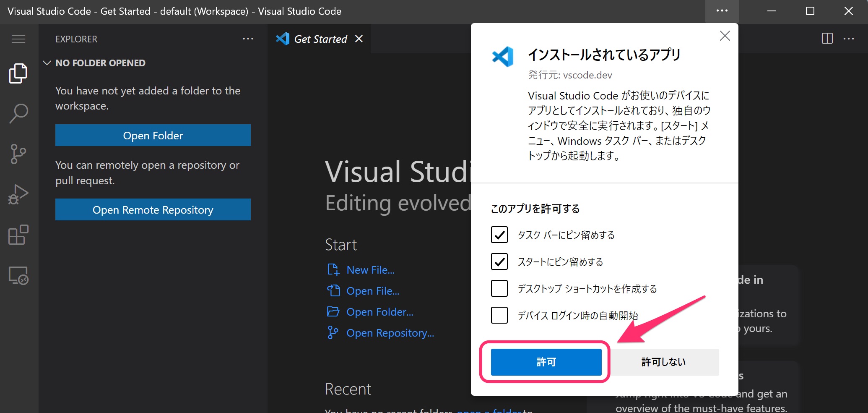Image resolution: width=868 pixels, height=413 pixels.
Task: Click the Start section heading
Action: (x=341, y=245)
